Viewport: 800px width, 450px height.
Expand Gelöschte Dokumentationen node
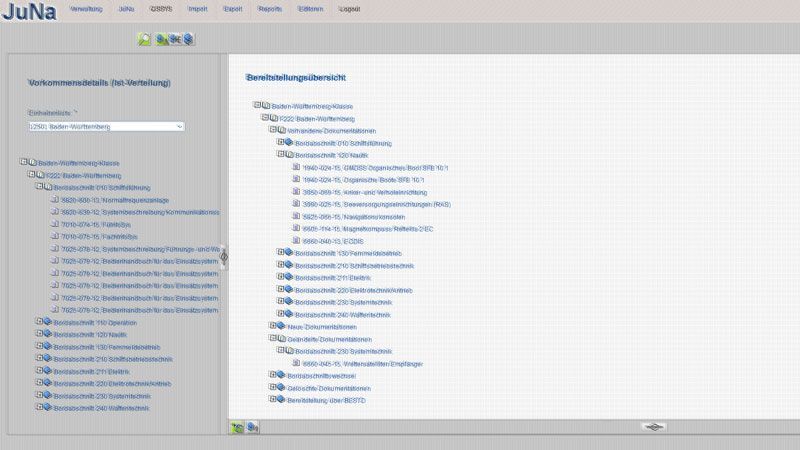[x=273, y=387]
